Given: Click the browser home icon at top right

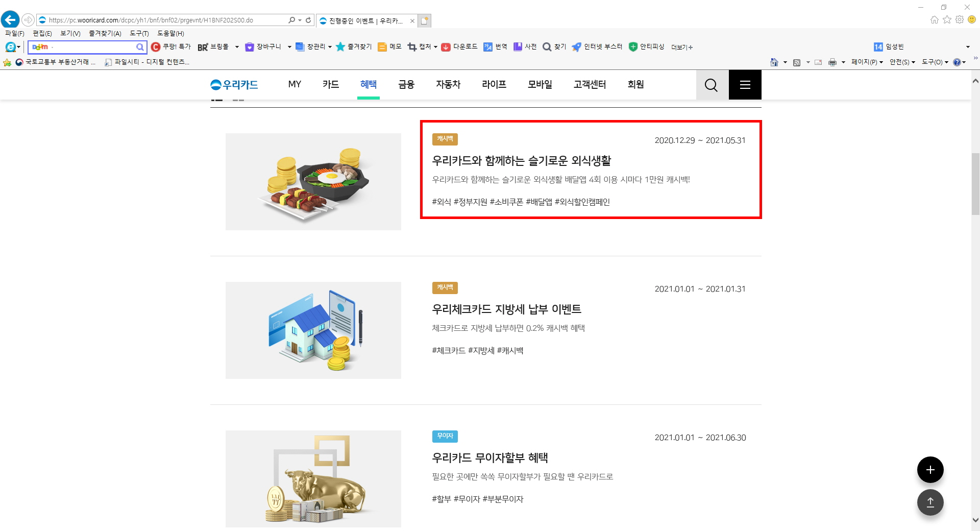Looking at the screenshot, I should tap(934, 19).
